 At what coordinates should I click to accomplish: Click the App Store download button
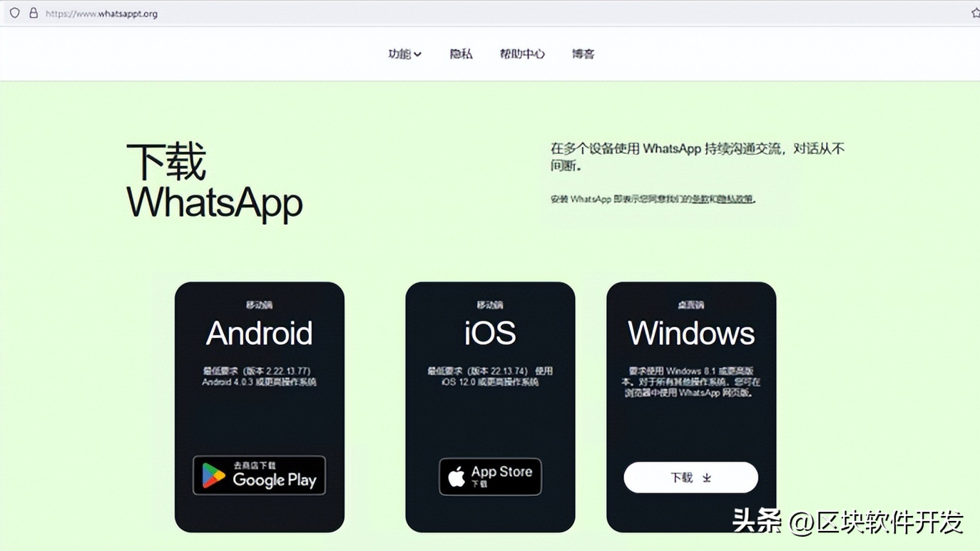490,476
